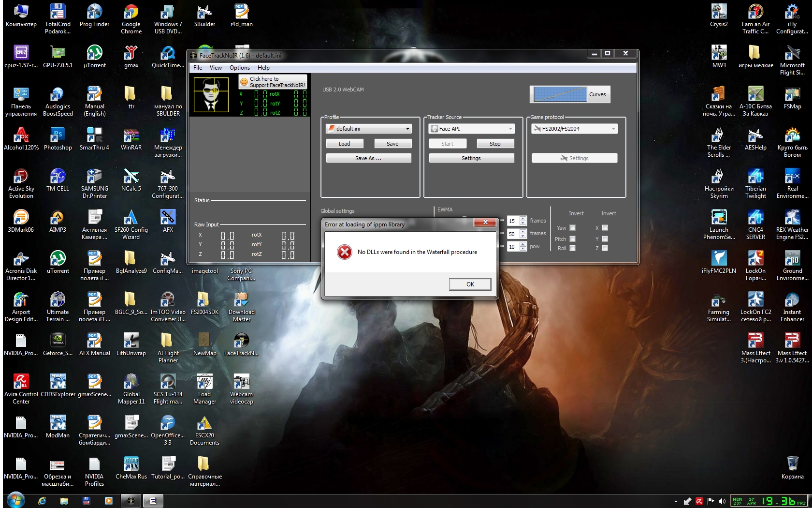Select the Instant Enhancer desktop icon
This screenshot has height=508, width=812.
[792, 308]
